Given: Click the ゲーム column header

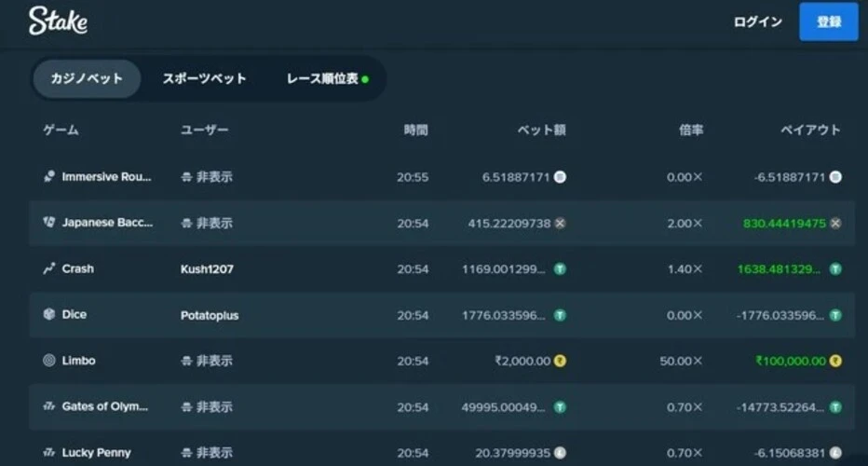Looking at the screenshot, I should click(61, 130).
